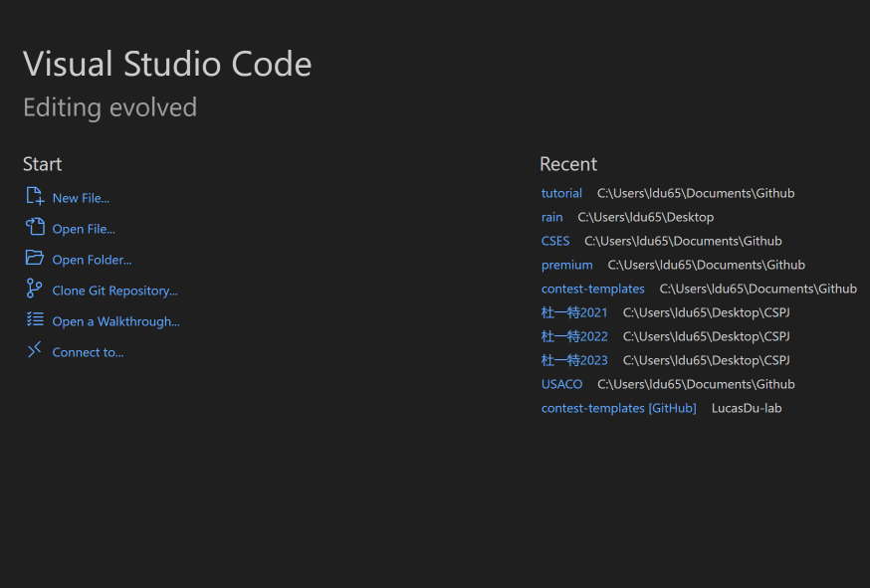Select the New File... link
Screen dimensions: 870x588
[81, 198]
